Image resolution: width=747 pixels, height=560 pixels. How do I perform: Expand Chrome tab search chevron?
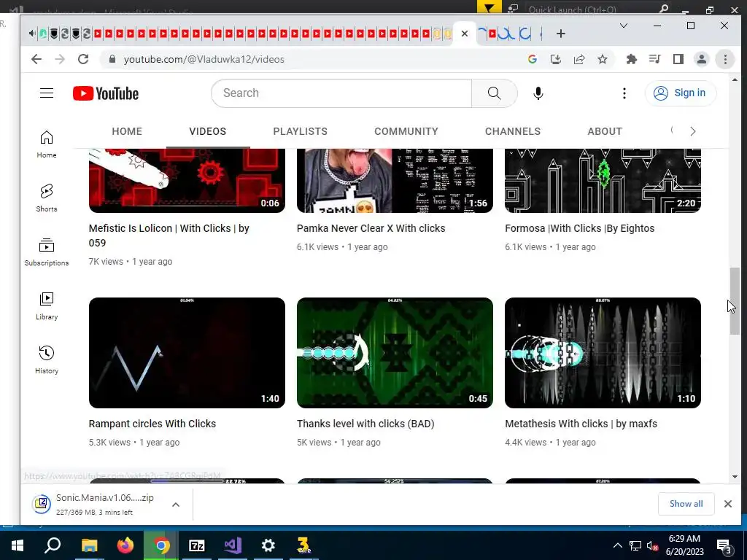point(623,26)
